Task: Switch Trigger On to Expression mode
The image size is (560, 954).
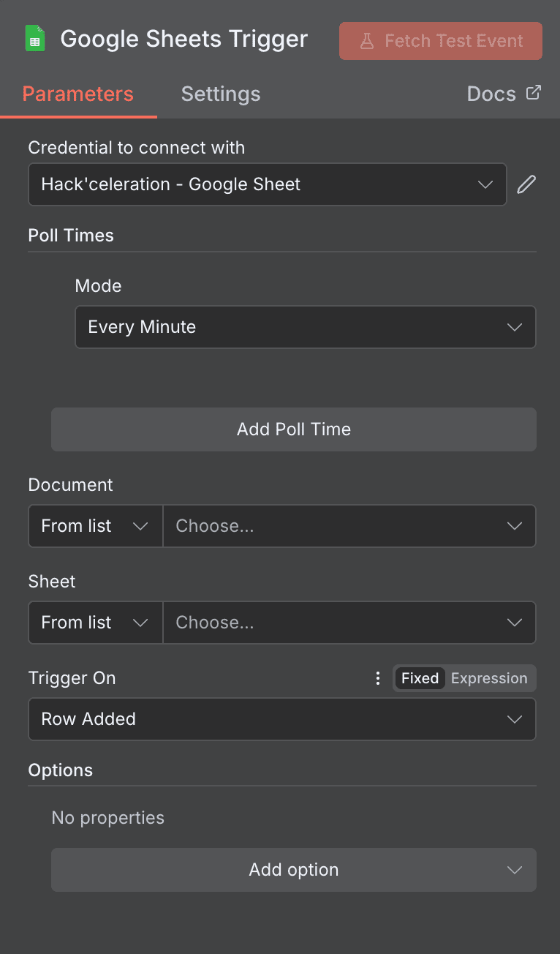Action: (x=488, y=678)
